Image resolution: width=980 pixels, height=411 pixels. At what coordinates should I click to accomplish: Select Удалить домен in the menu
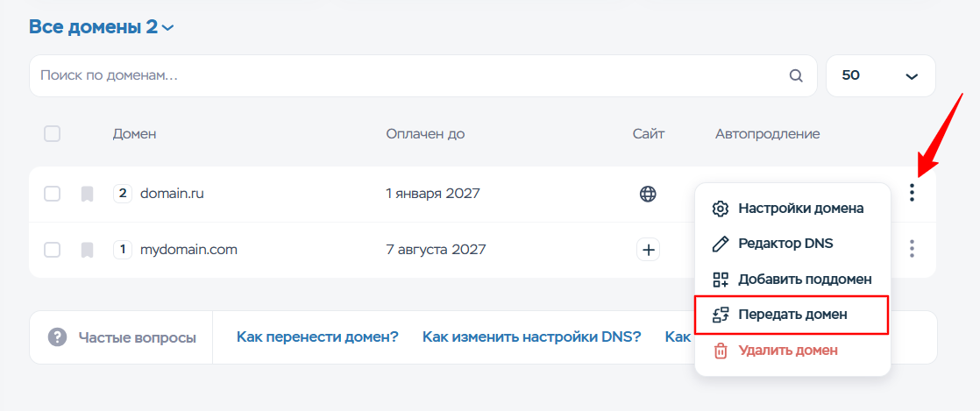787,351
